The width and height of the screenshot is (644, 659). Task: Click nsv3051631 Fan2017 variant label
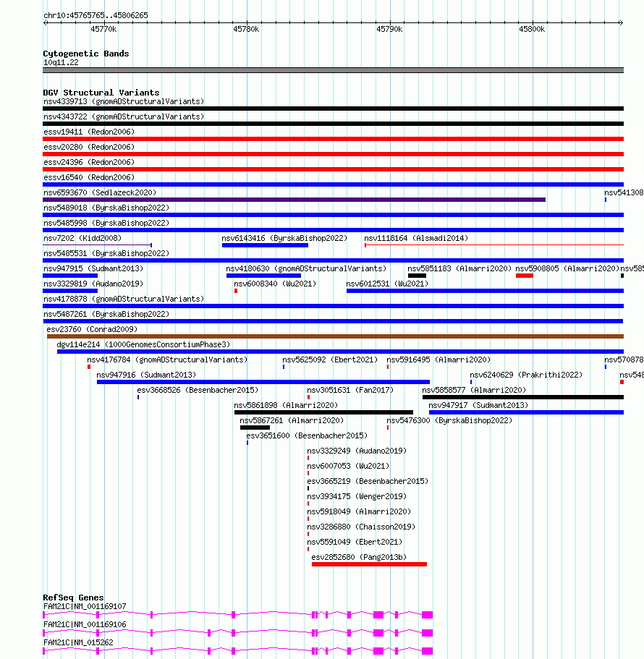[350, 390]
